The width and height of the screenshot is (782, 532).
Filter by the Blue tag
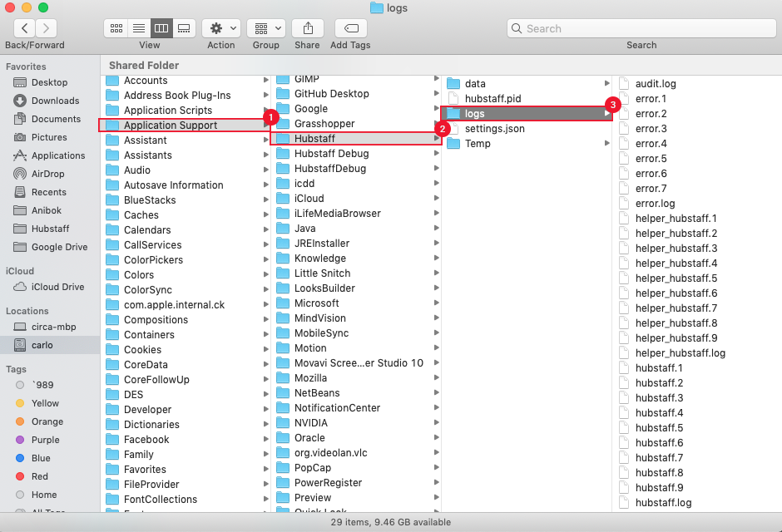coord(49,458)
